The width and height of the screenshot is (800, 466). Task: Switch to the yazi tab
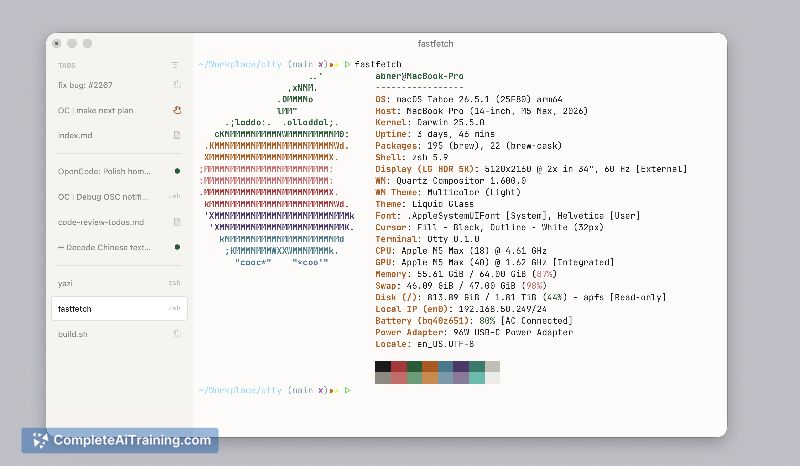tap(119, 283)
